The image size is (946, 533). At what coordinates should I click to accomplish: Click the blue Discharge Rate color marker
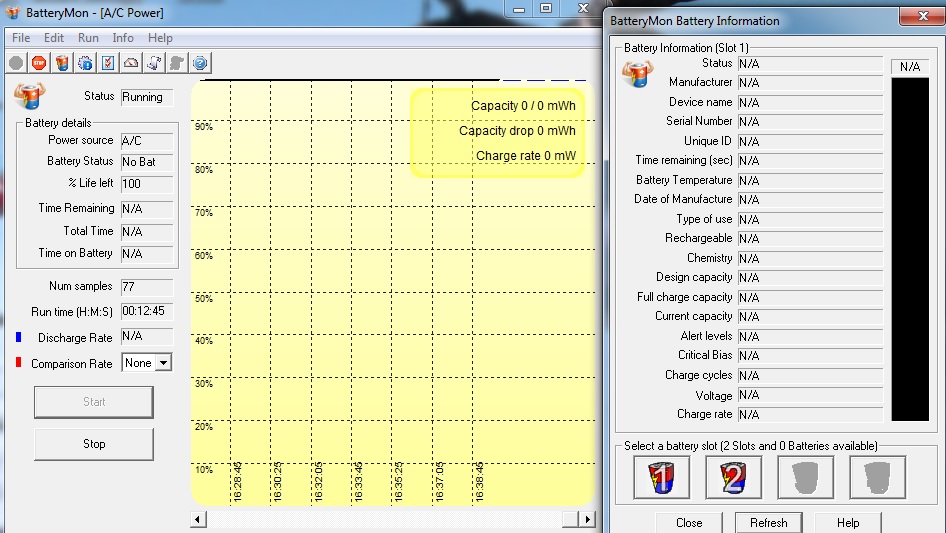[19, 337]
